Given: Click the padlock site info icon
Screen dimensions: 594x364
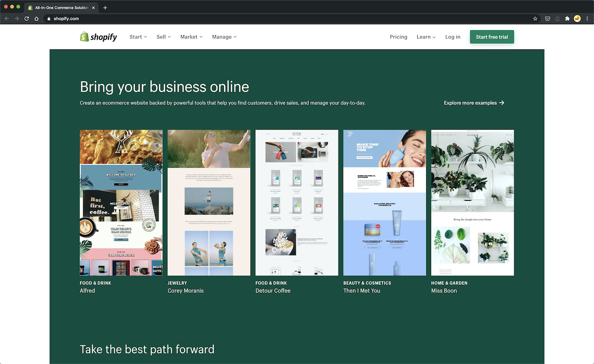Looking at the screenshot, I should point(49,18).
